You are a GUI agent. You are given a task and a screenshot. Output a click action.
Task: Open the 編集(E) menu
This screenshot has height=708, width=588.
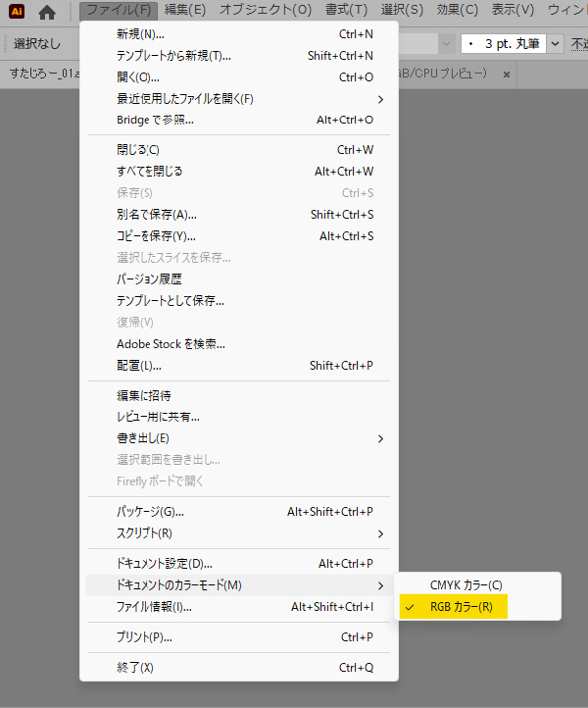click(x=185, y=10)
